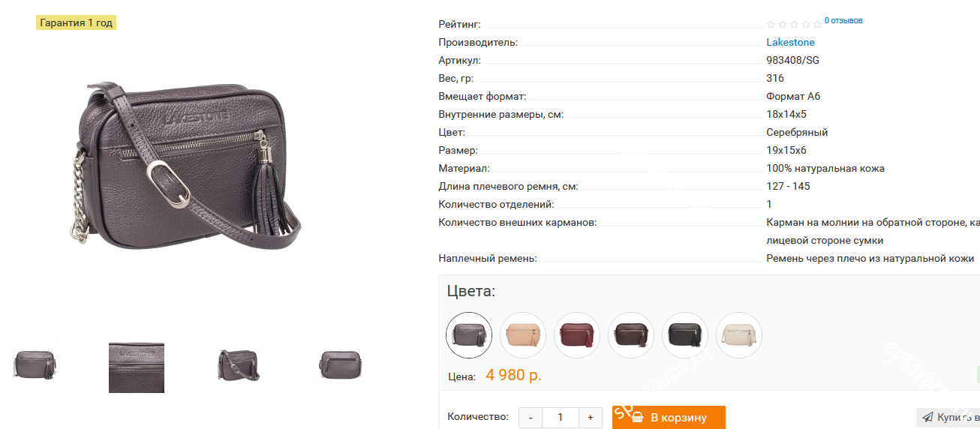
Task: Pick the black bag color swatch
Action: click(x=685, y=335)
